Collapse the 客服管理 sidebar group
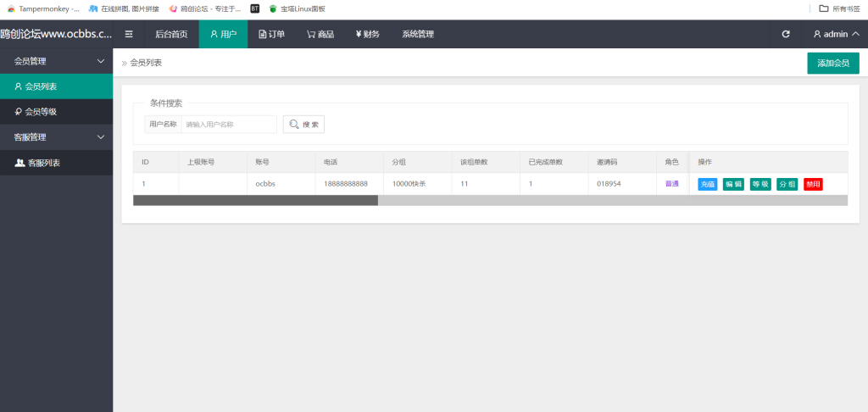868x412 pixels. pos(57,136)
